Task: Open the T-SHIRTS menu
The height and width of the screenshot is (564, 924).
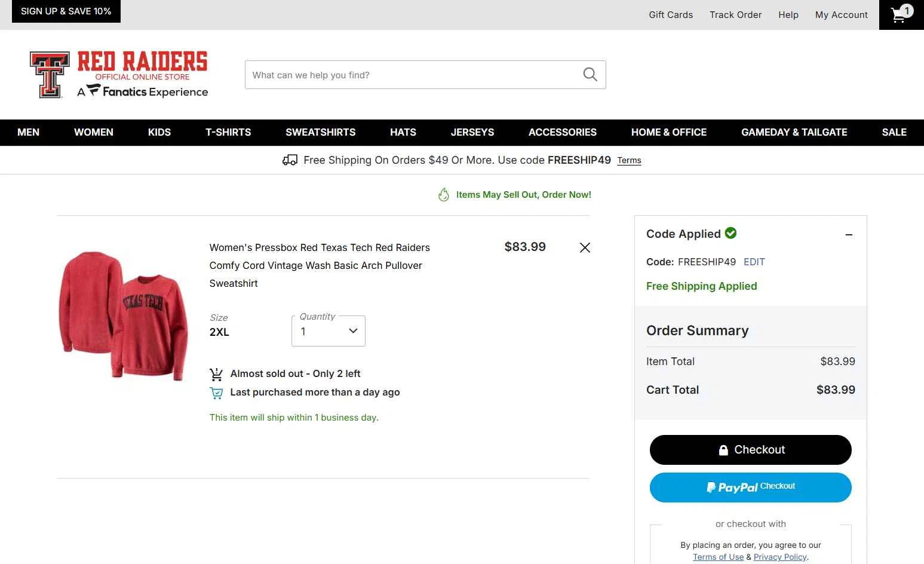Action: (x=228, y=132)
